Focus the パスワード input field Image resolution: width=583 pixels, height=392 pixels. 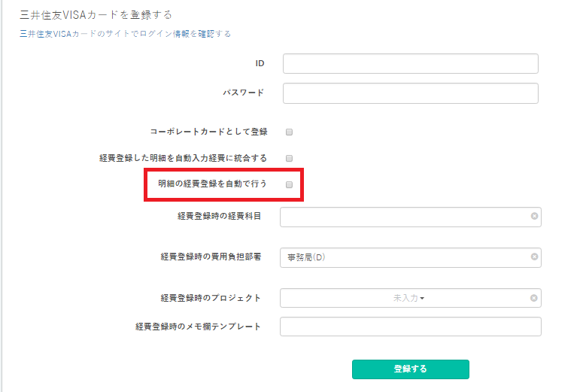[411, 93]
